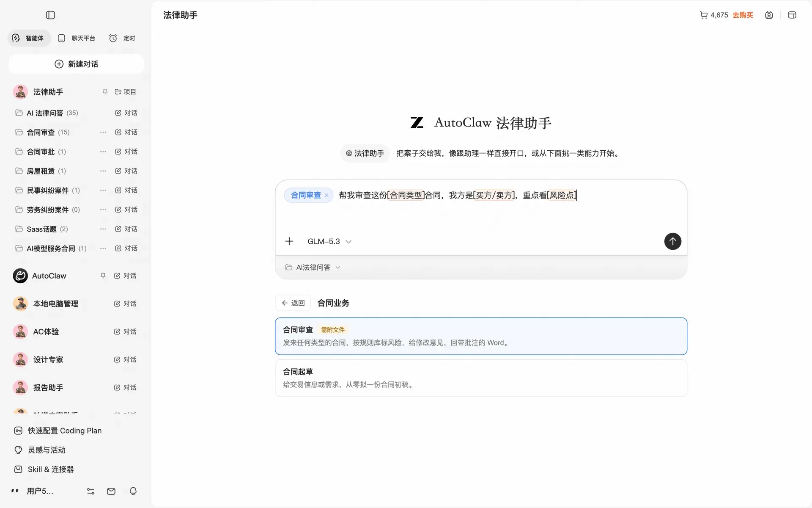Click the add attachment plus icon

(x=289, y=241)
